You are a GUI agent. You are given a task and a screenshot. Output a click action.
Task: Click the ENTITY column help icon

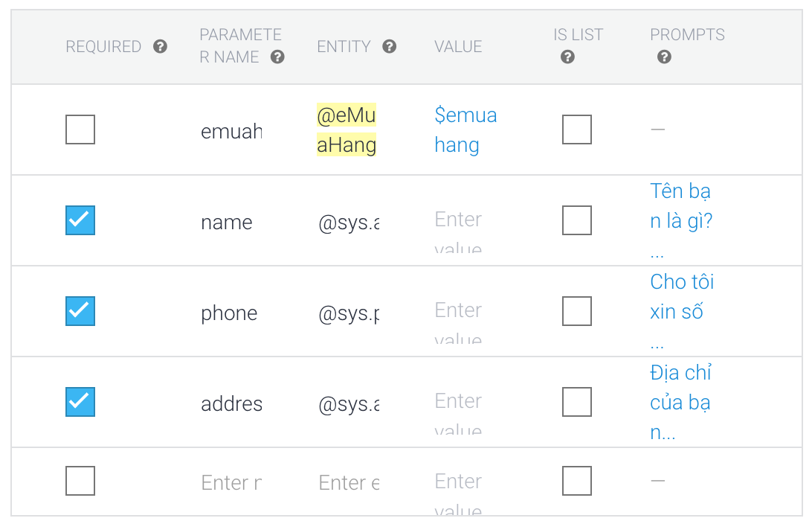coord(390,47)
